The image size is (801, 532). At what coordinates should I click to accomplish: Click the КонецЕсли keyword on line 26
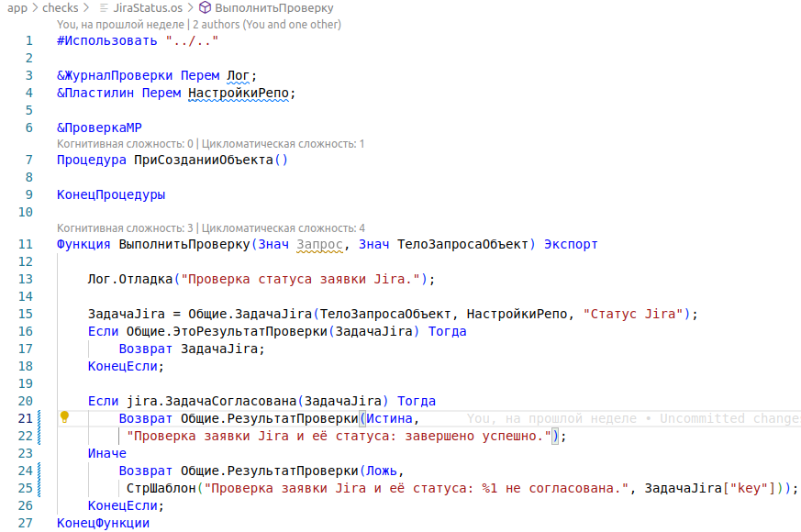point(123,506)
